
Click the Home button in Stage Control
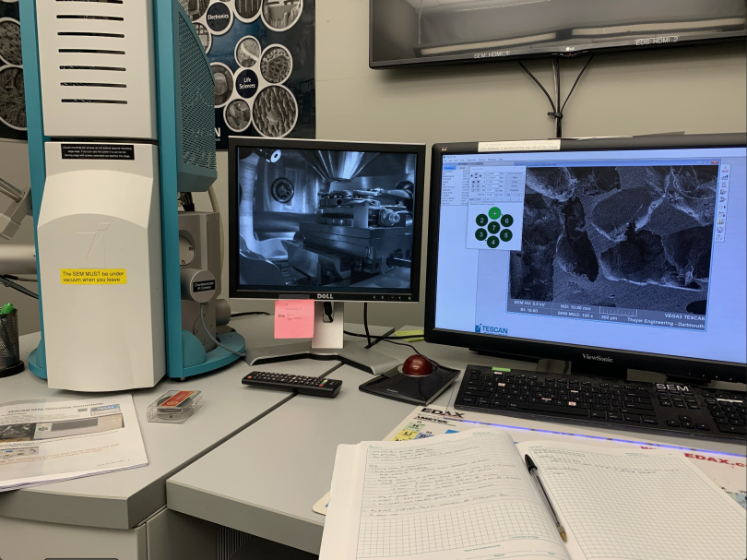click(515, 185)
